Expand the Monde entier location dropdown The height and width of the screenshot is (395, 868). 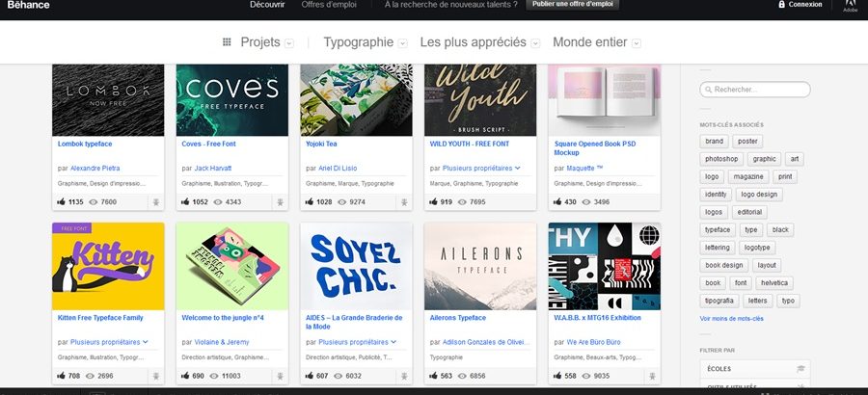637,43
